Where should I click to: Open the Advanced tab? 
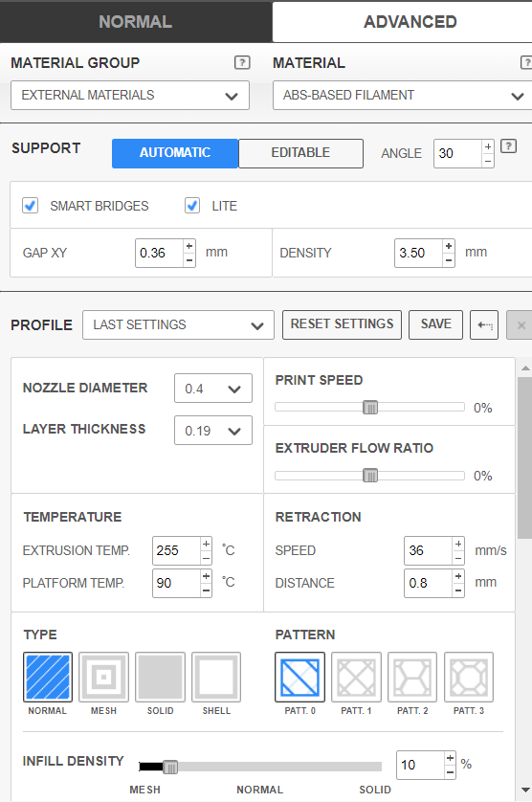coord(410,21)
